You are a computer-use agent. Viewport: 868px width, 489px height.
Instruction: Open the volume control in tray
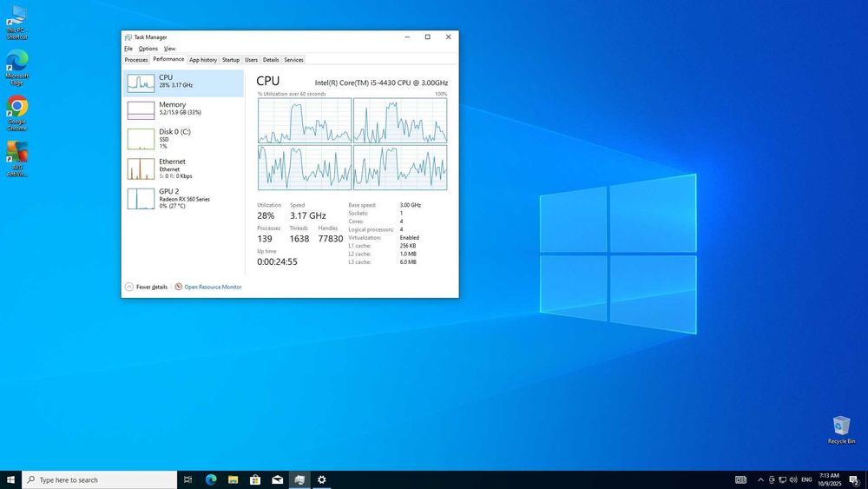[x=793, y=479]
